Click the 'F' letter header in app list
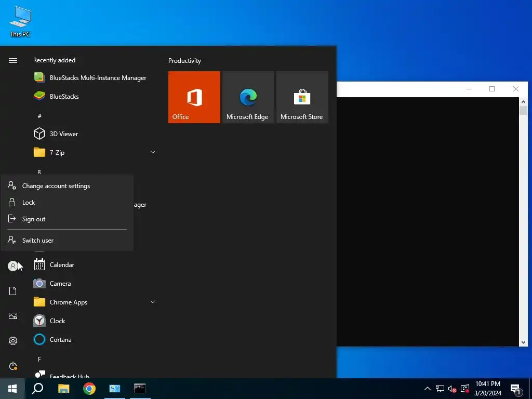 [39, 359]
